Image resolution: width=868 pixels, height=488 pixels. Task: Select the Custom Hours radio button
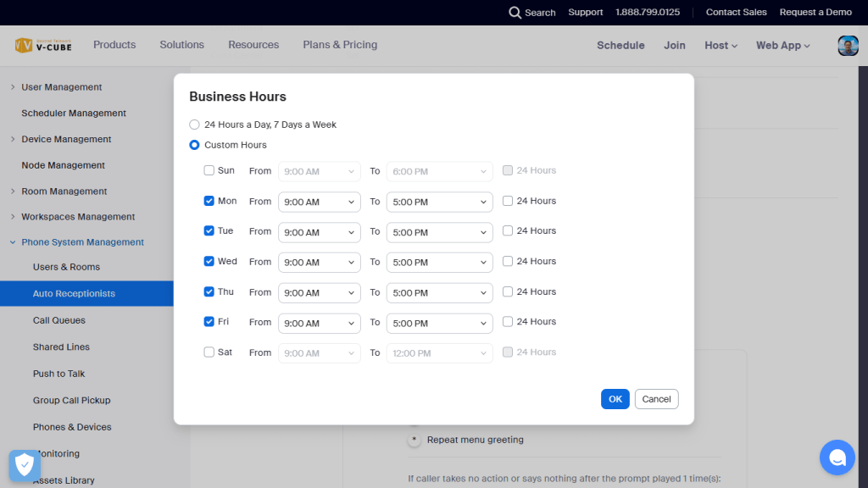[195, 145]
